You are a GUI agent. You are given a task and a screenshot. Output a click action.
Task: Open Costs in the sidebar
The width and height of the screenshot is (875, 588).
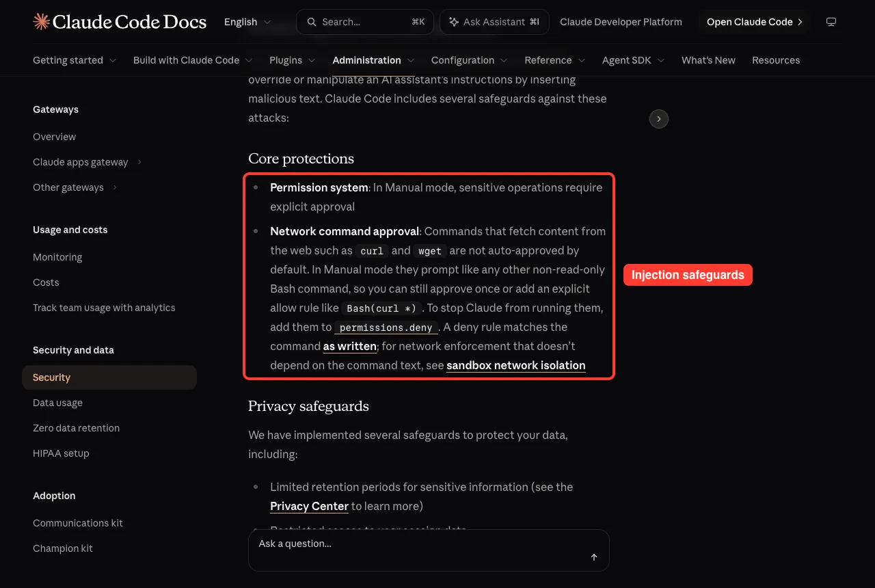(46, 282)
